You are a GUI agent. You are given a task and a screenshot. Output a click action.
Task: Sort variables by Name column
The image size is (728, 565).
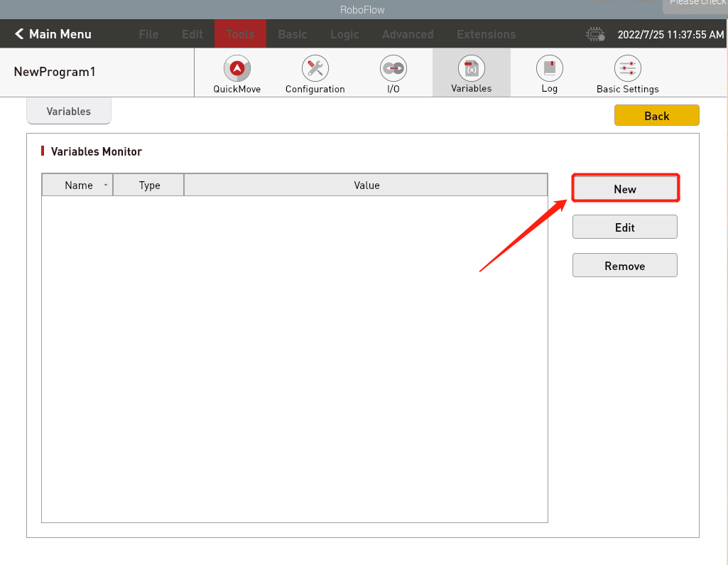(x=78, y=185)
